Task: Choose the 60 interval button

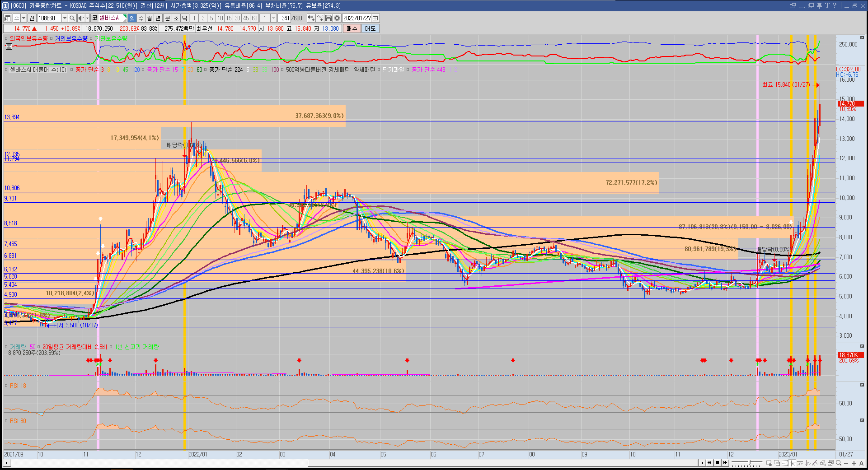Action: pyautogui.click(x=254, y=18)
